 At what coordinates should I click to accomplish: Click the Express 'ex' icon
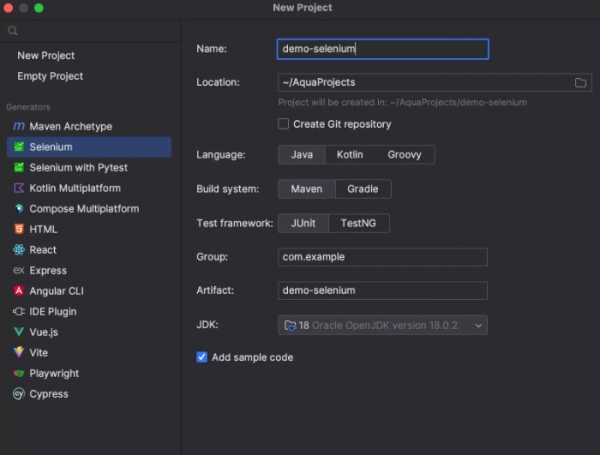pyautogui.click(x=19, y=270)
